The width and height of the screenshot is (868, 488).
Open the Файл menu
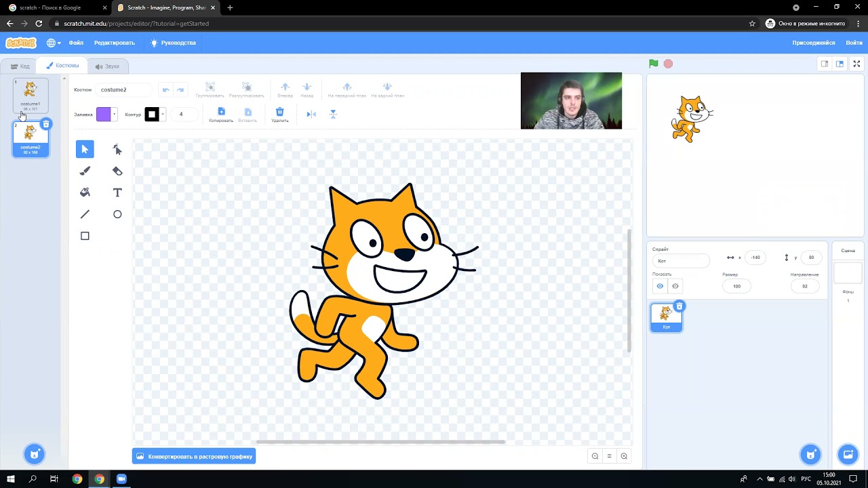point(76,43)
